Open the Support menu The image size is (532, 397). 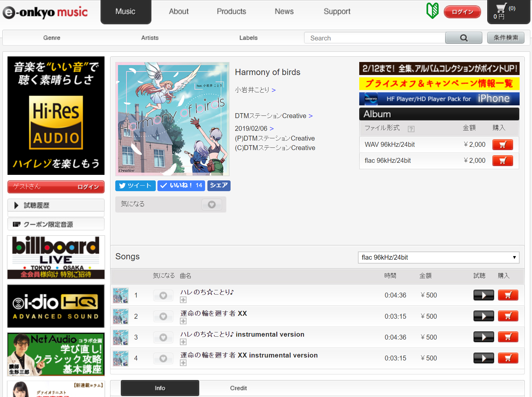(337, 11)
